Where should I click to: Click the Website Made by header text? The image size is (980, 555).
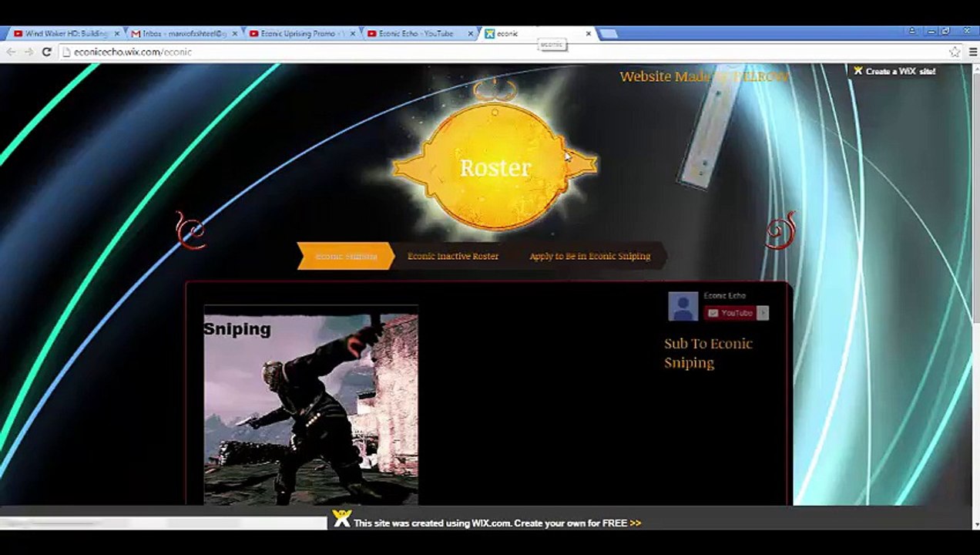tap(704, 76)
